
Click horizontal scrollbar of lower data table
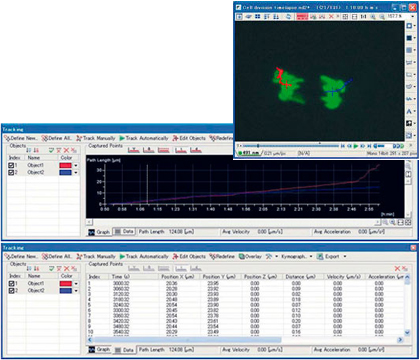pos(188,340)
